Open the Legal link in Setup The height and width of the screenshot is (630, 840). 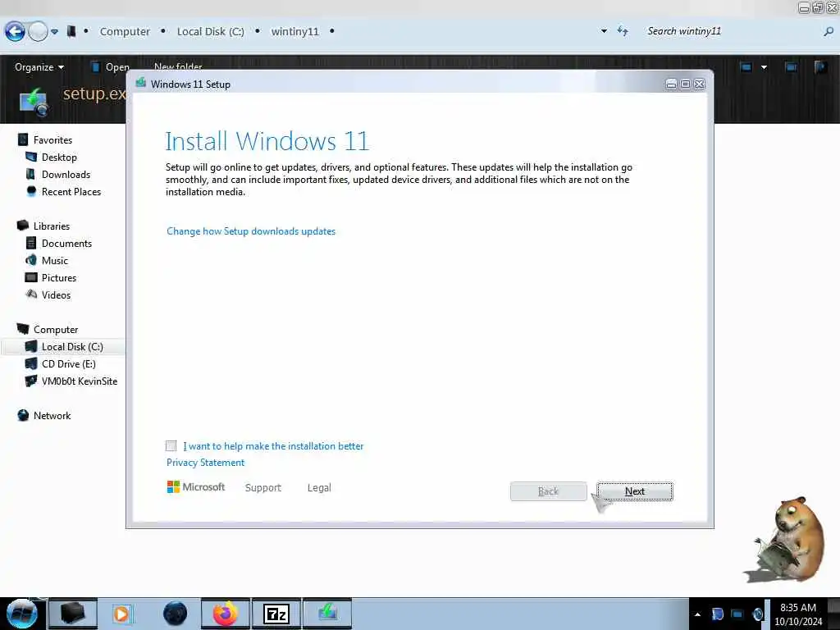click(x=319, y=487)
